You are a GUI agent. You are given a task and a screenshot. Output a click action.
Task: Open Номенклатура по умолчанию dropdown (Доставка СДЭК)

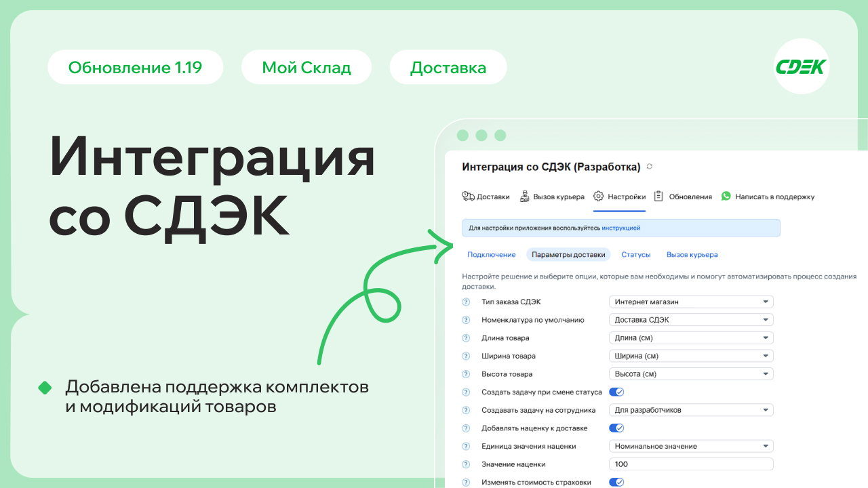691,320
